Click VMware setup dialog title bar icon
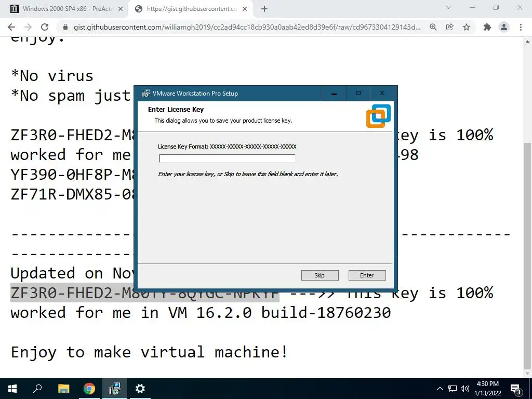Image resolution: width=532 pixels, height=399 pixels. [146, 94]
